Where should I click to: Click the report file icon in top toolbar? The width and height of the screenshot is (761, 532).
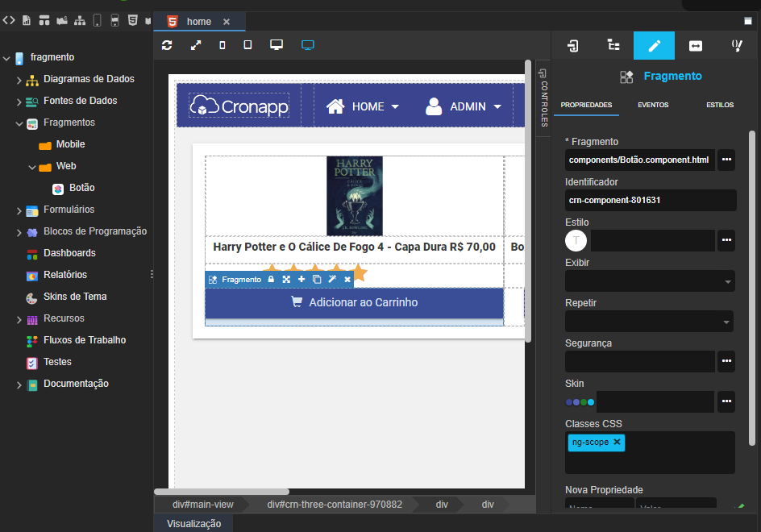(x=27, y=20)
